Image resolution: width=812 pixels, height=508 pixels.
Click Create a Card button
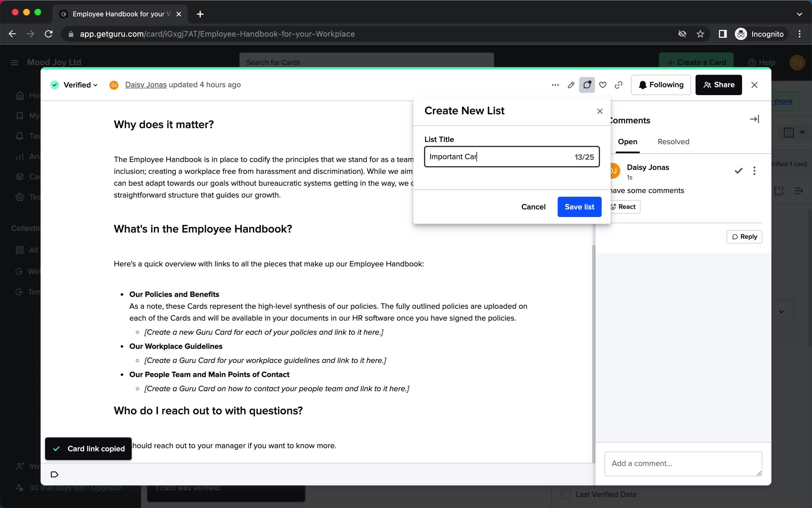click(x=696, y=62)
